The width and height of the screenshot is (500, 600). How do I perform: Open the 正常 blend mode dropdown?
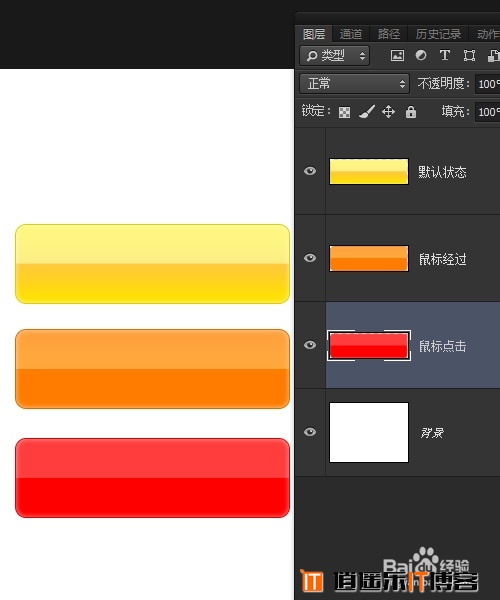coord(354,84)
